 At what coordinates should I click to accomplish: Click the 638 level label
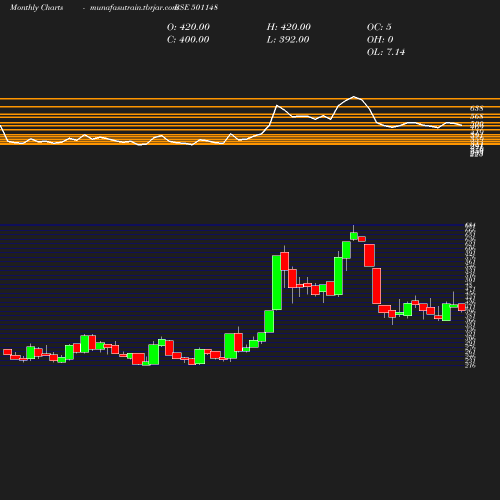(x=477, y=108)
